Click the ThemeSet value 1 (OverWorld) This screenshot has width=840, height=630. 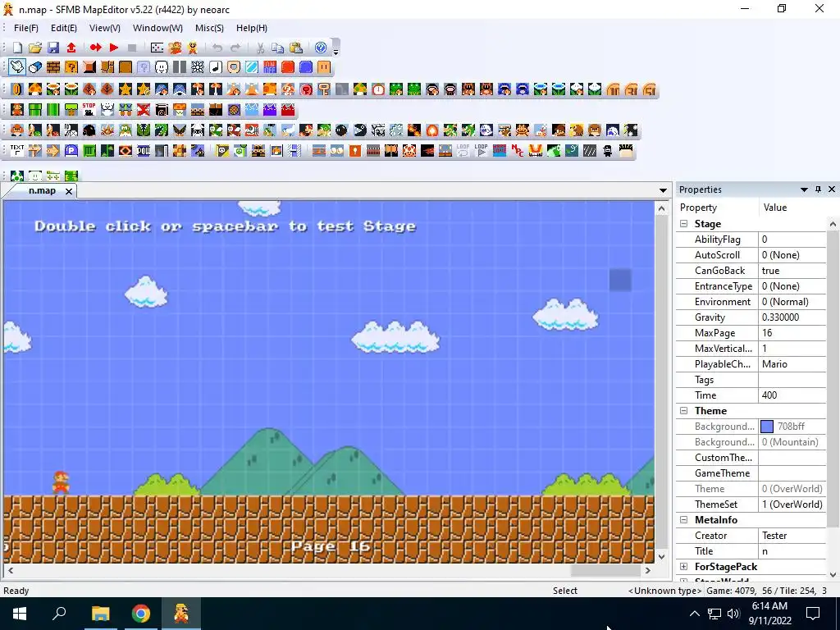[792, 504]
